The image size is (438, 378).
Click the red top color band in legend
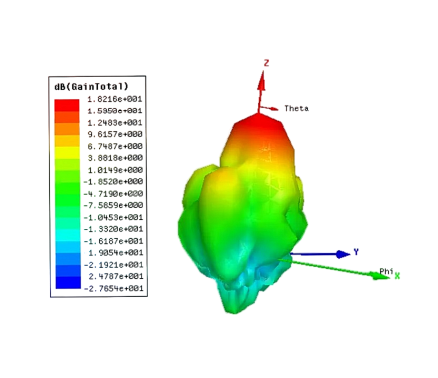point(67,105)
